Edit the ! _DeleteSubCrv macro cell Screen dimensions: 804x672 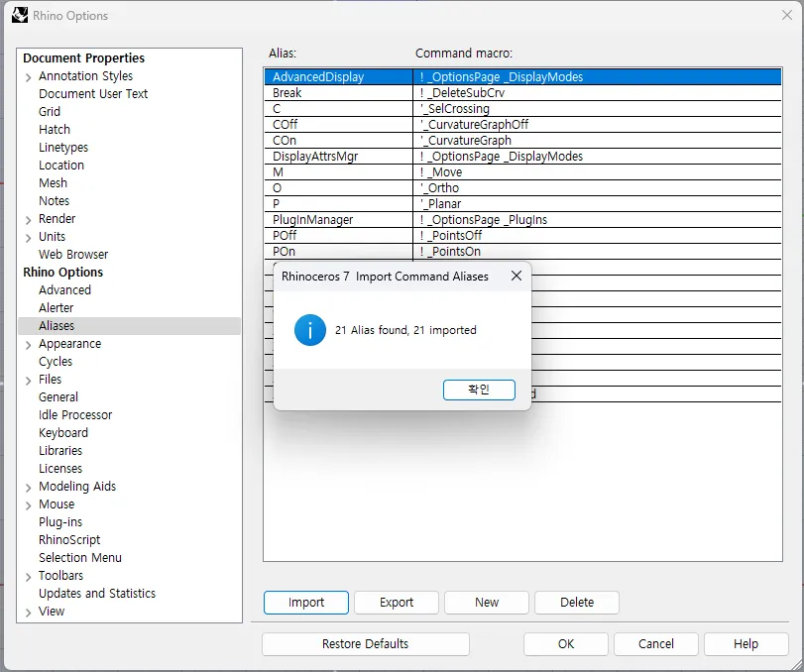tap(598, 93)
